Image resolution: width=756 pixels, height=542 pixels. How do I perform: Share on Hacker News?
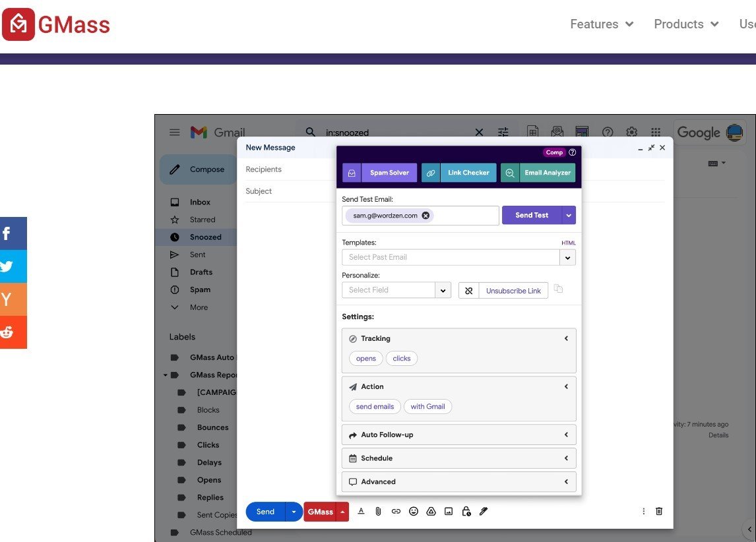pos(13,299)
